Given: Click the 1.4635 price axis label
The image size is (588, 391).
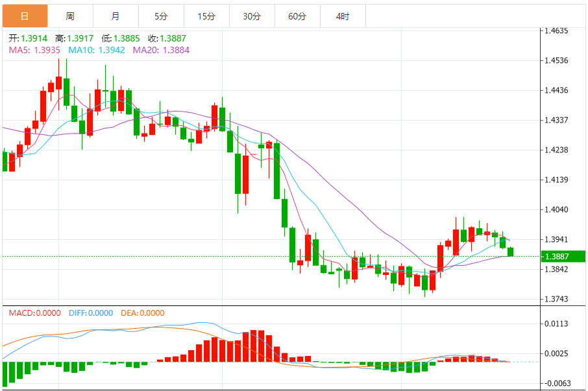Looking at the screenshot, I should (556, 30).
